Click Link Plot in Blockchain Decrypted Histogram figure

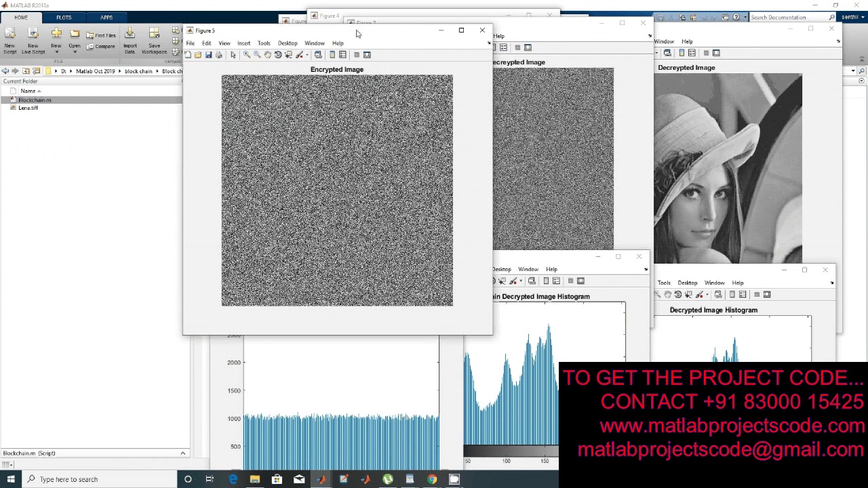coord(532,281)
